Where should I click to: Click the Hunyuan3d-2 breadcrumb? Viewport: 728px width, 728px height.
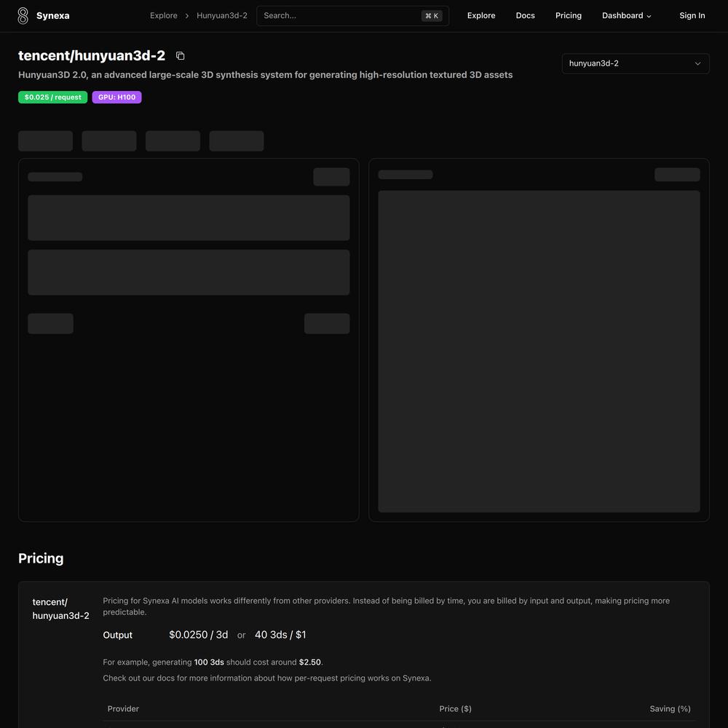tap(222, 16)
